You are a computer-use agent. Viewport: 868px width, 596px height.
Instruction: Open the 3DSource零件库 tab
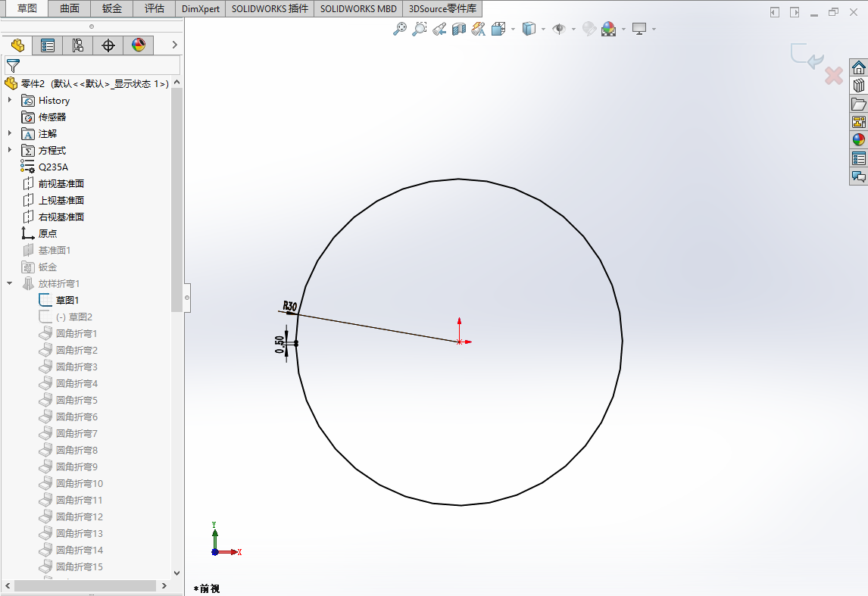(x=442, y=8)
